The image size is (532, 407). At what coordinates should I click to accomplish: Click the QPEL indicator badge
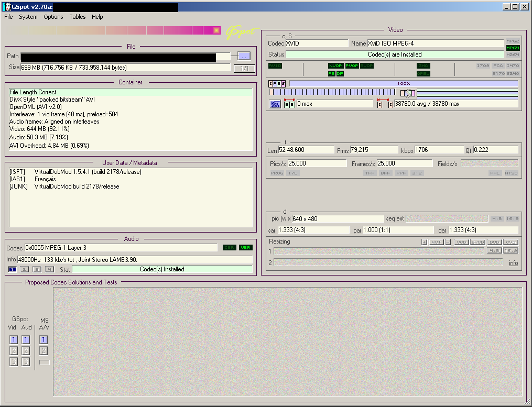424,74
